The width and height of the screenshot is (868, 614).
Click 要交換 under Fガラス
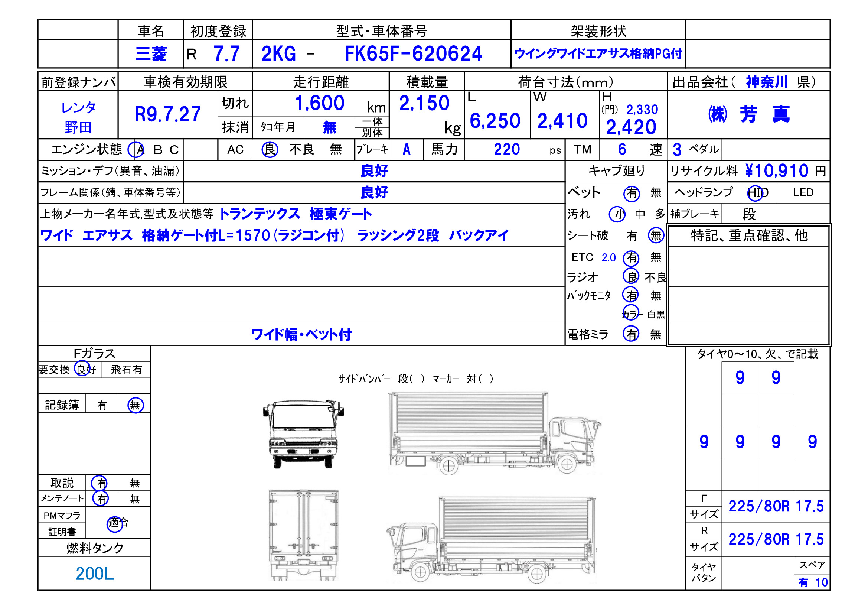pyautogui.click(x=54, y=370)
